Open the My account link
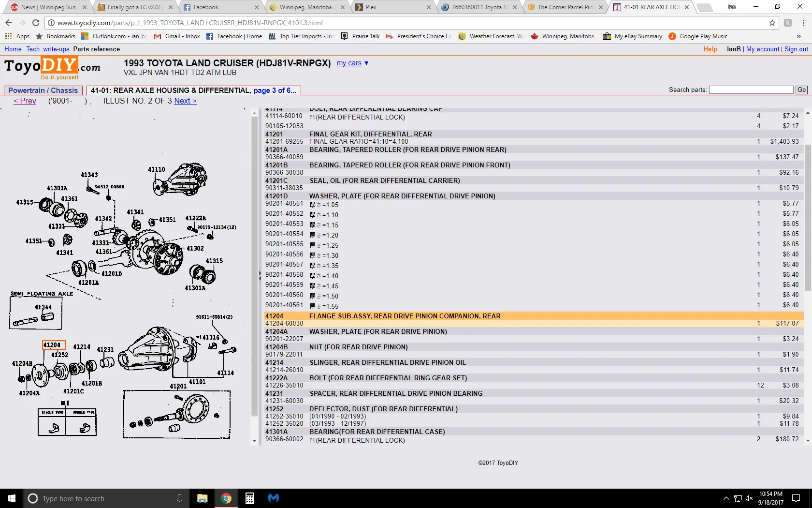Viewport: 812px width, 508px height. point(763,49)
